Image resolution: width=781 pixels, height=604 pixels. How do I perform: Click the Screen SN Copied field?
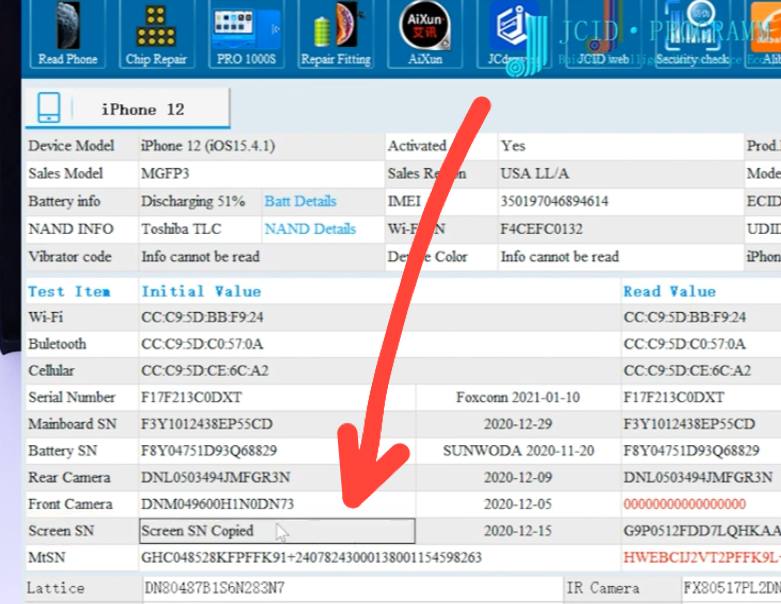coord(277,531)
